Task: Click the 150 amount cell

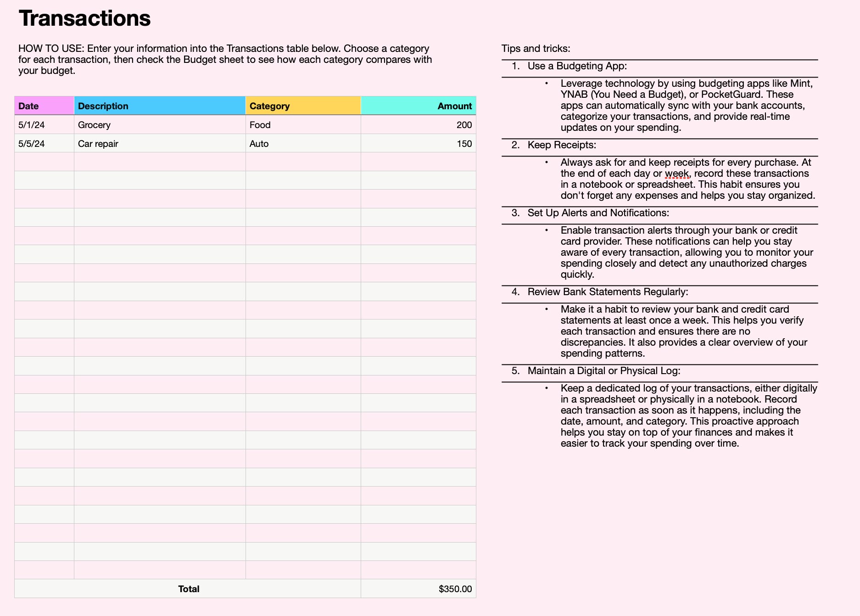Action: (x=465, y=143)
